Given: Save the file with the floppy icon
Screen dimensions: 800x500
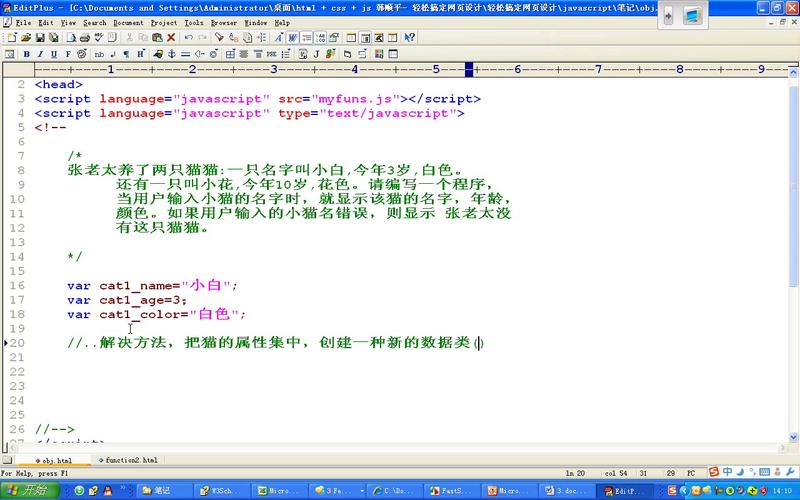Looking at the screenshot, I should click(39, 37).
